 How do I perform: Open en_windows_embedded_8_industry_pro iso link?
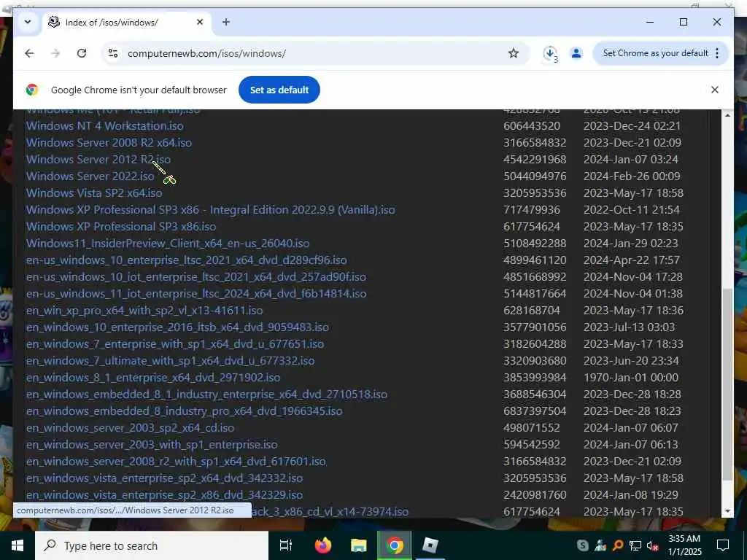185,411
